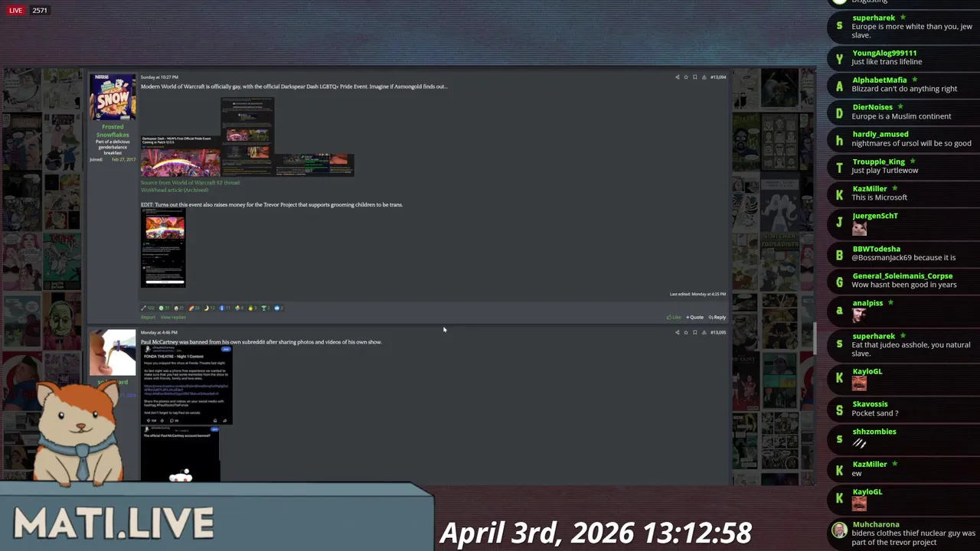Click the 2571 viewer count
980x551 pixels.
[40, 11]
